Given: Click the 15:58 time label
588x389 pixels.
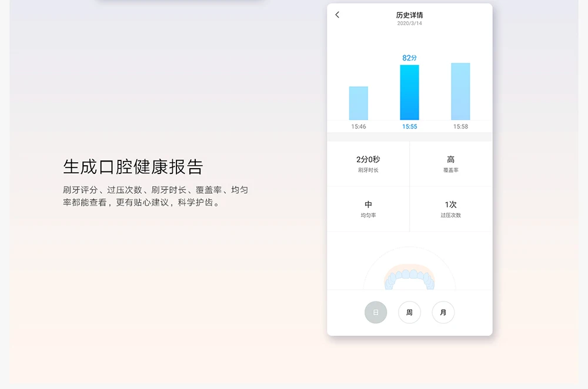Looking at the screenshot, I should coord(460,127).
